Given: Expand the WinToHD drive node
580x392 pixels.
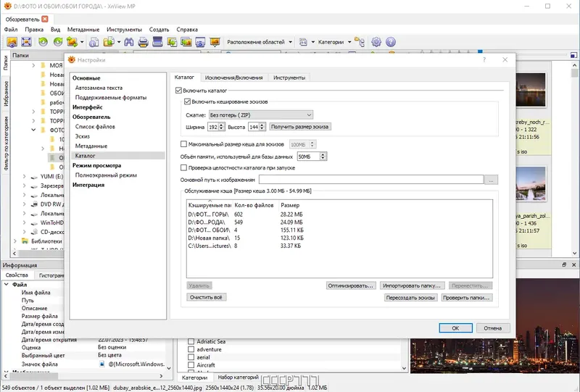Looking at the screenshot, I should click(24, 222).
